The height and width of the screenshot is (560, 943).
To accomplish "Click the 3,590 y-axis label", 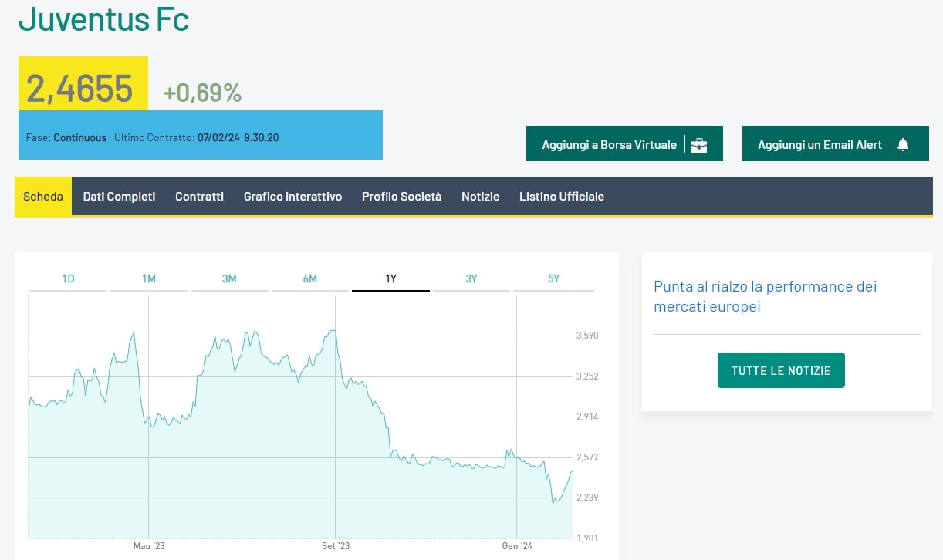I will coord(587,336).
